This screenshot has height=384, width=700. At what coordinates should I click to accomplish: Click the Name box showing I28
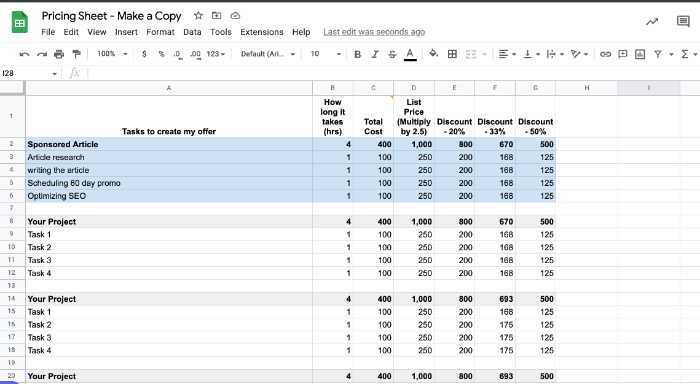click(x=29, y=73)
